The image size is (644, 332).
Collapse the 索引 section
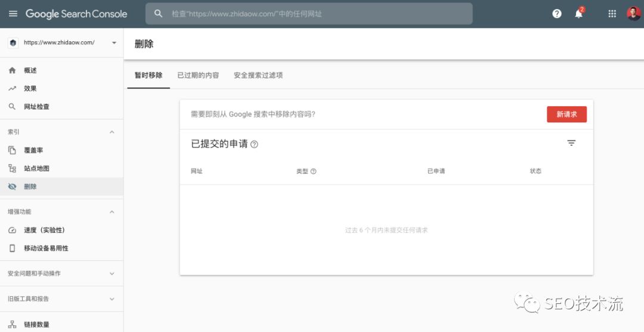(112, 132)
